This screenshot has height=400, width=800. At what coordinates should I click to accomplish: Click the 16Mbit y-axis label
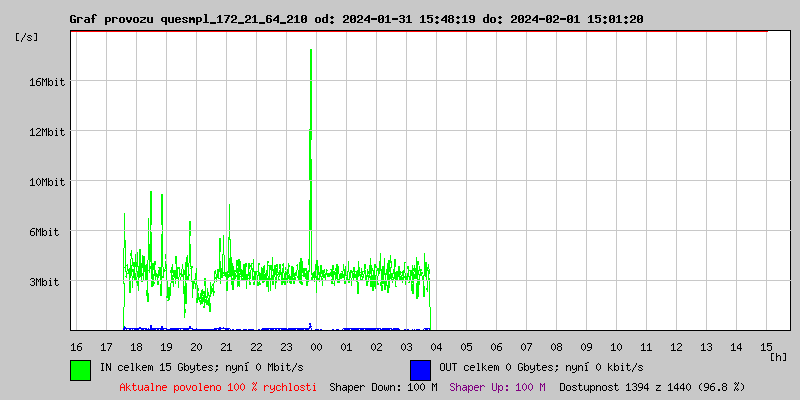[47, 82]
